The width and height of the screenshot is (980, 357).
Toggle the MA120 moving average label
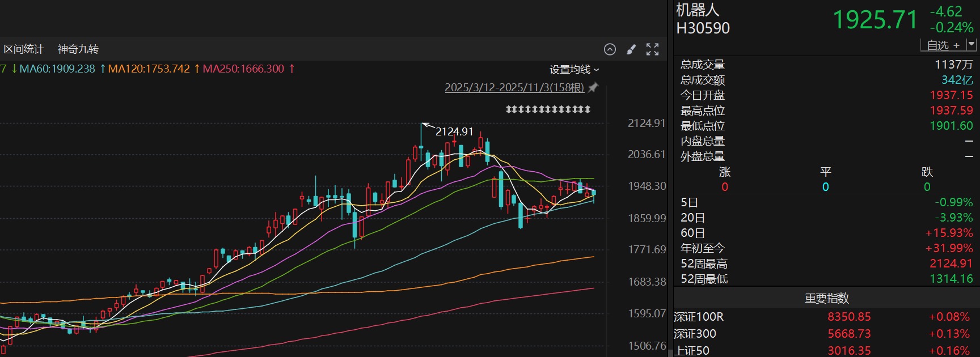tap(149, 69)
